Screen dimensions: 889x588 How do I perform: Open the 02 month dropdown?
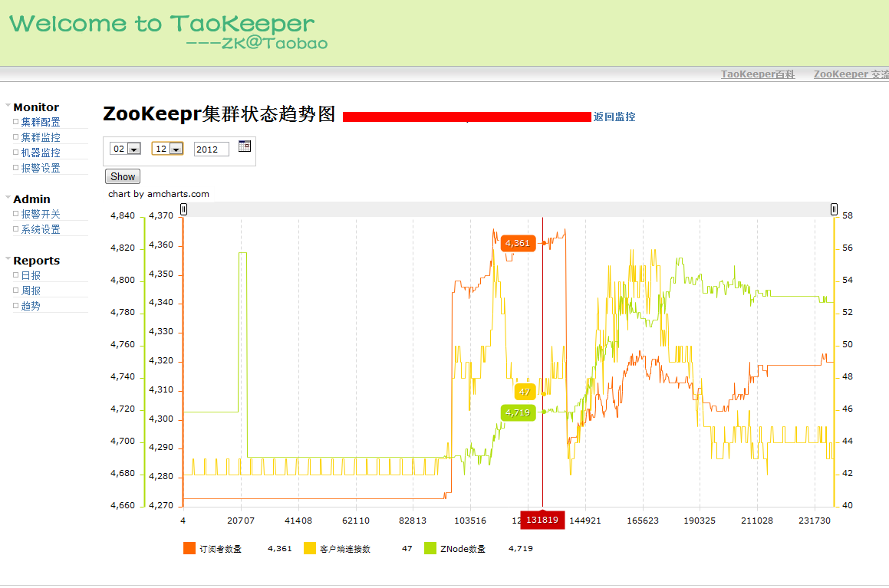click(x=125, y=149)
